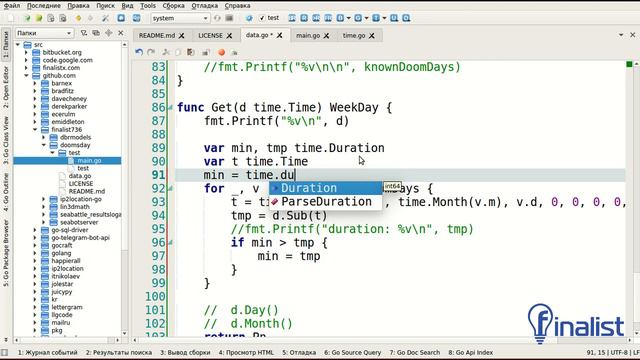Switch to the main.go editor tab

[x=308, y=36]
